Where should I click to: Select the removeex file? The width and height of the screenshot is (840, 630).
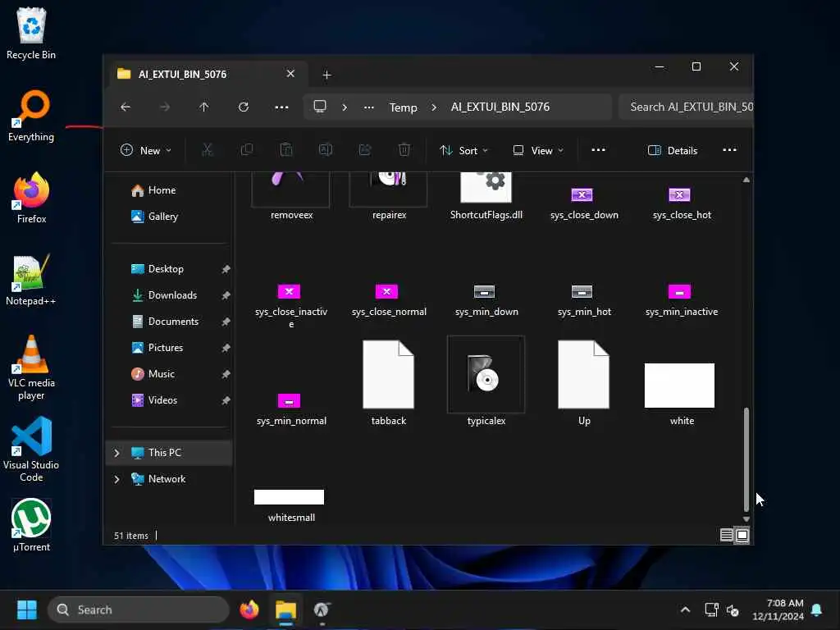(291, 195)
